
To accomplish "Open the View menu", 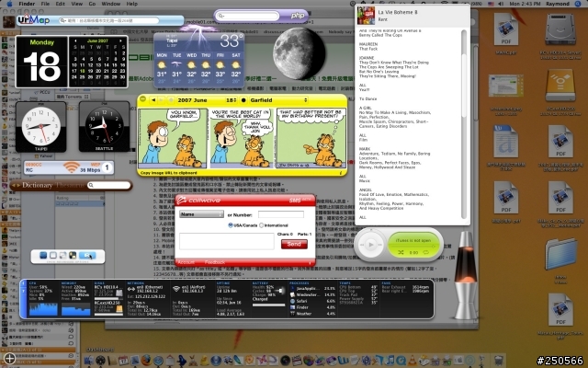I will point(77,4).
